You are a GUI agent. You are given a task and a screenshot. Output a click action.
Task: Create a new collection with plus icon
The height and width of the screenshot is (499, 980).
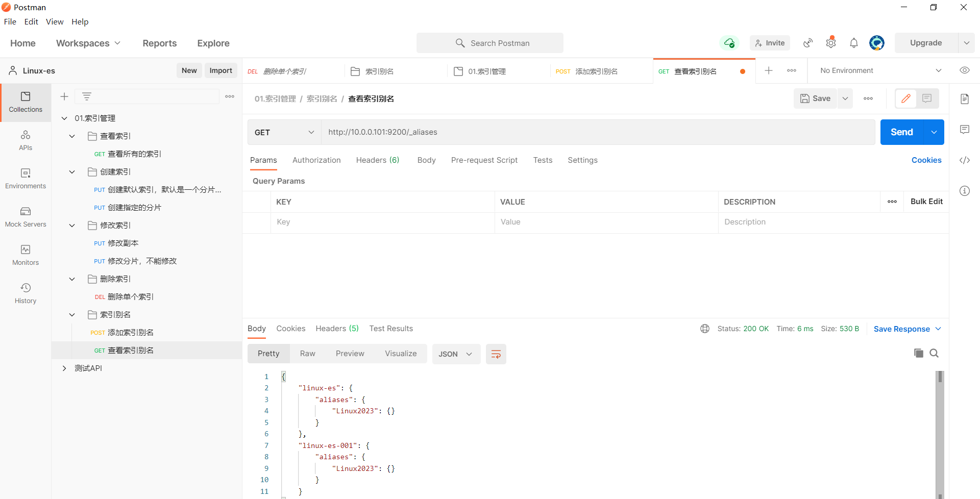coord(64,96)
